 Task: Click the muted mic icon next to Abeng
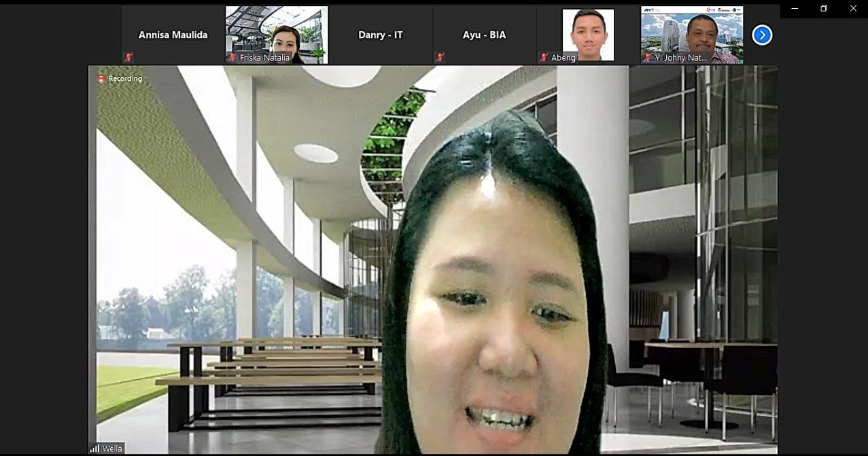coord(544,58)
